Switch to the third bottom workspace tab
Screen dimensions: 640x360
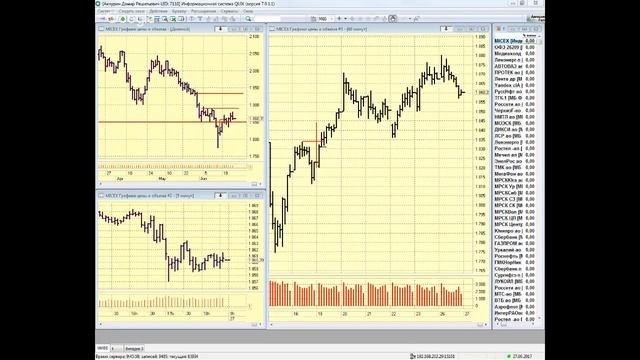(x=134, y=348)
